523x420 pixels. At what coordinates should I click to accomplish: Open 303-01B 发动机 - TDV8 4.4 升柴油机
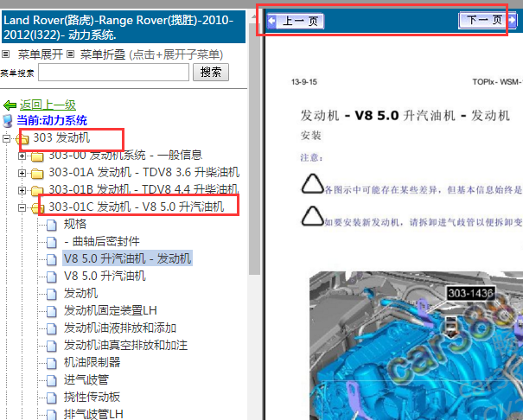point(144,189)
